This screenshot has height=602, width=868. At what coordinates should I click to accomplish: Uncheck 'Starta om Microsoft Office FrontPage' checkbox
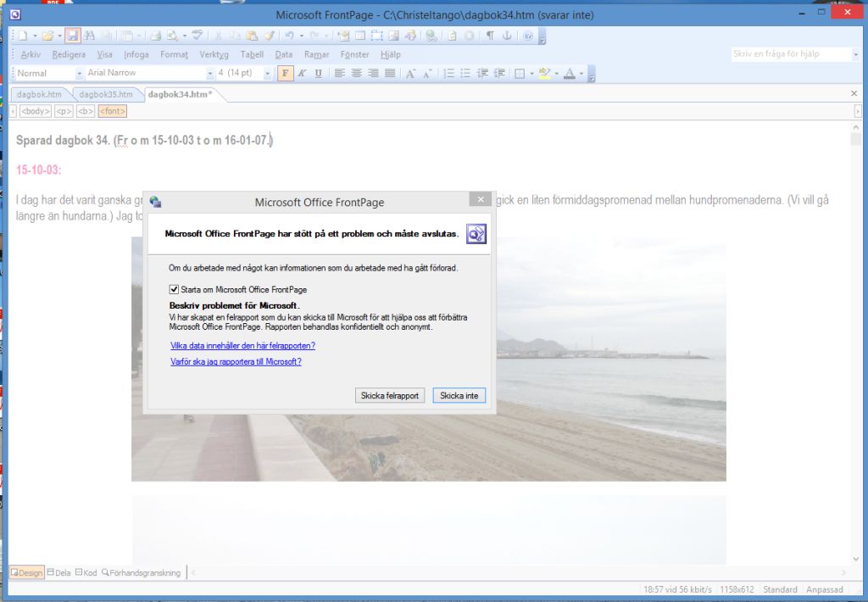(174, 289)
